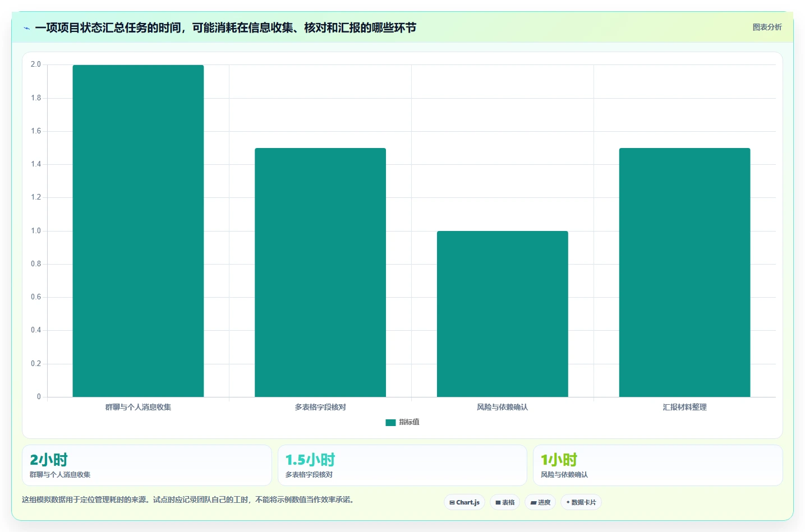Toggle the 指标值 legend color swatch
The height and width of the screenshot is (532, 805).
pyautogui.click(x=390, y=423)
